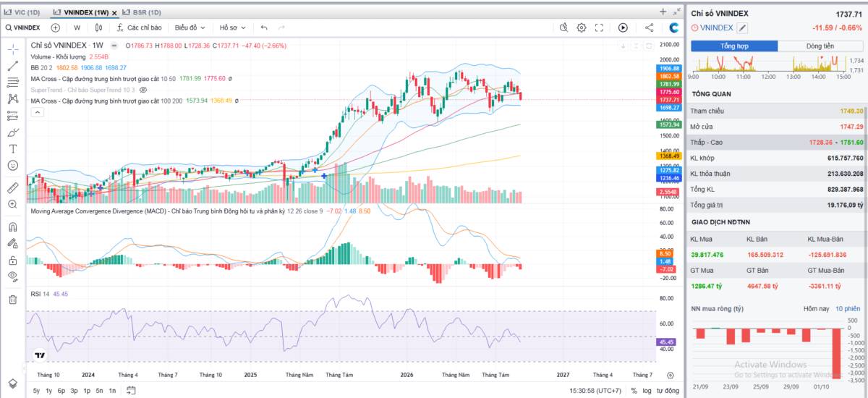Select the brush drawing tool
This screenshot has height=398, width=868.
click(x=13, y=132)
